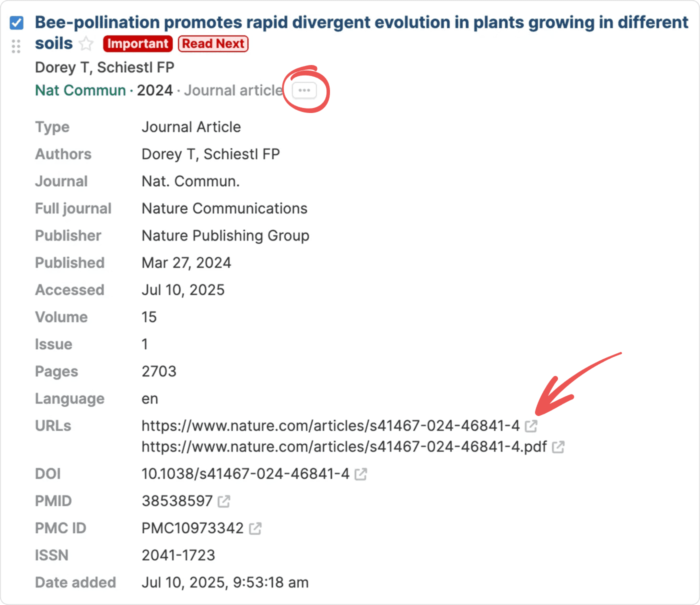Star the Bee-pollination article

click(x=86, y=44)
